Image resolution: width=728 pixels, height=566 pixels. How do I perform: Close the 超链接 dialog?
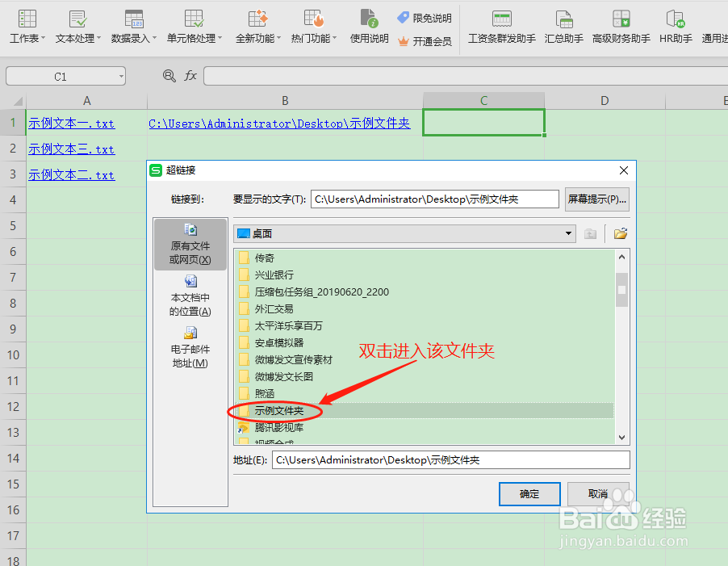click(624, 170)
